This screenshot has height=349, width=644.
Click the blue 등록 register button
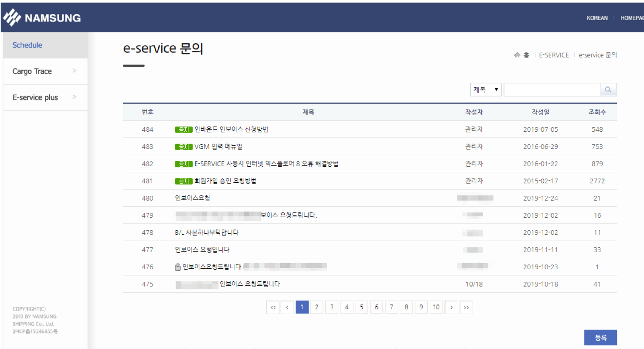coord(600,338)
